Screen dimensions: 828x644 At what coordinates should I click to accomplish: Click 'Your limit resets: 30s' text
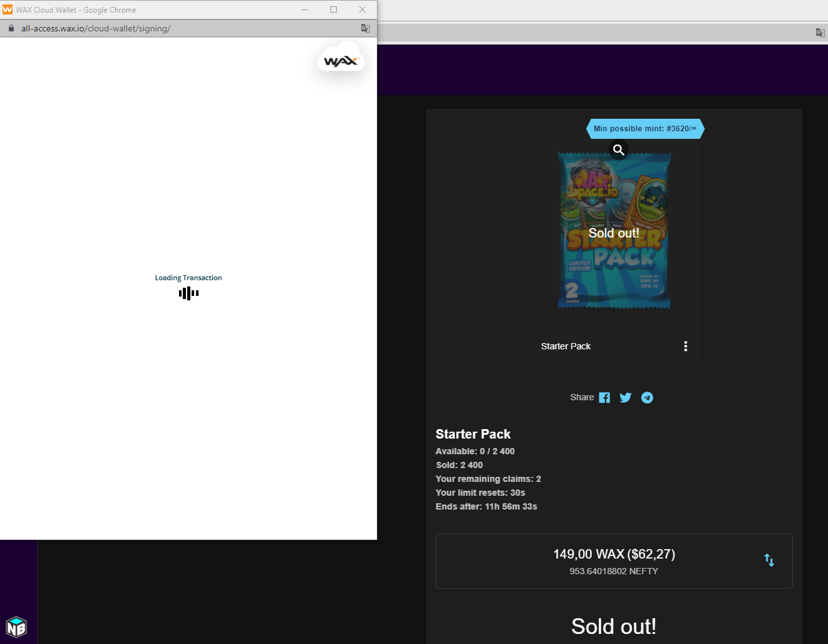480,493
